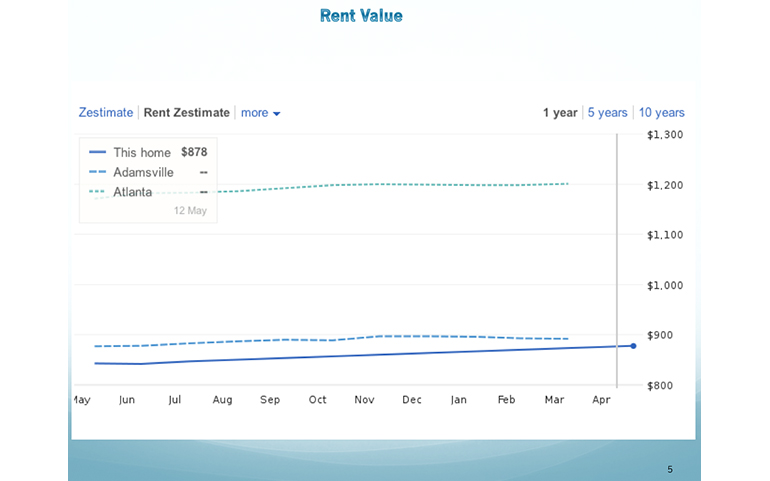
Task: Click the dotted green Atlanta legend icon
Action: (97, 191)
